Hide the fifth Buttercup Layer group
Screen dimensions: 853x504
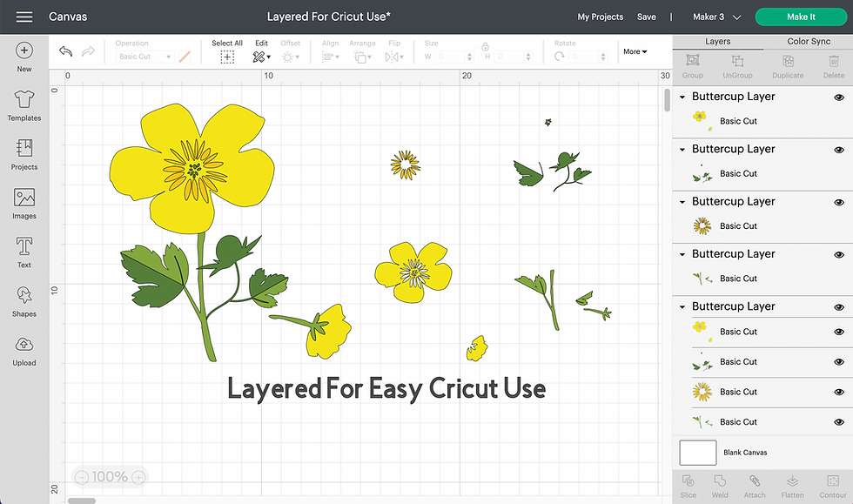(x=839, y=307)
